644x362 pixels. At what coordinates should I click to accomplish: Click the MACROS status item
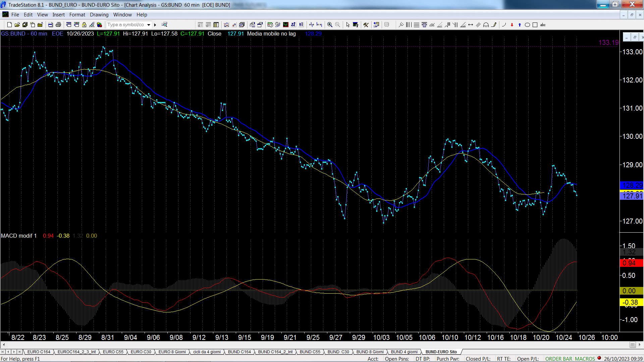(585, 359)
